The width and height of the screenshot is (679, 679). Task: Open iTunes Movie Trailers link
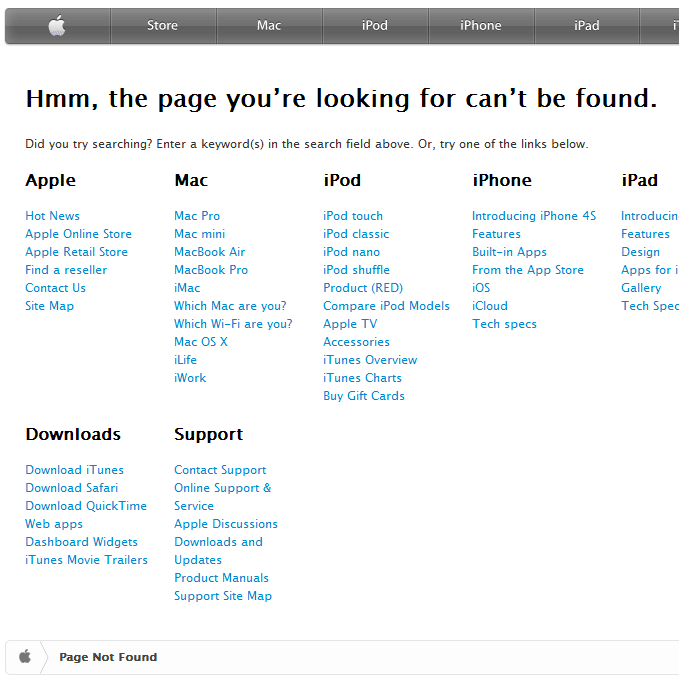[87, 560]
